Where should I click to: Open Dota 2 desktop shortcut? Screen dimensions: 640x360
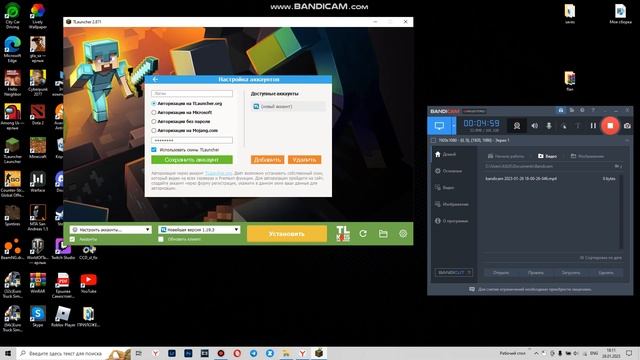(38, 114)
